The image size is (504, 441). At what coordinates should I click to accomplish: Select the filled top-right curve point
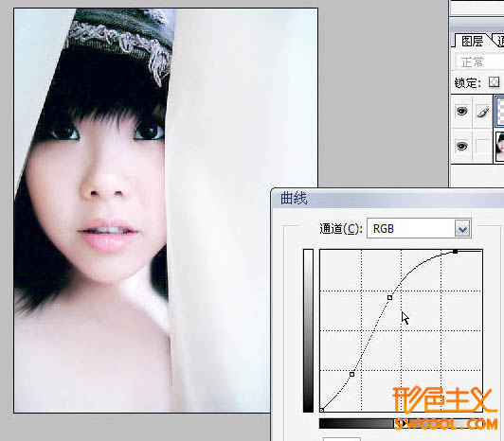pyautogui.click(x=455, y=252)
